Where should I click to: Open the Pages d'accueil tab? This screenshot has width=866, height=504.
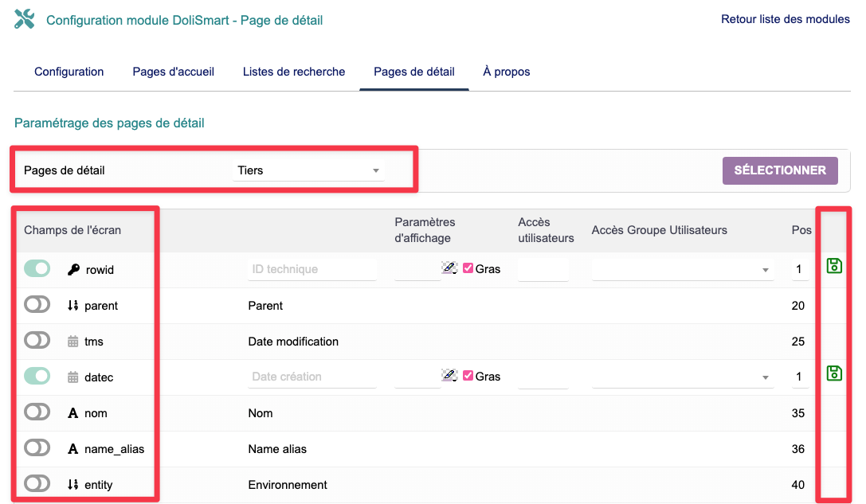tap(173, 72)
